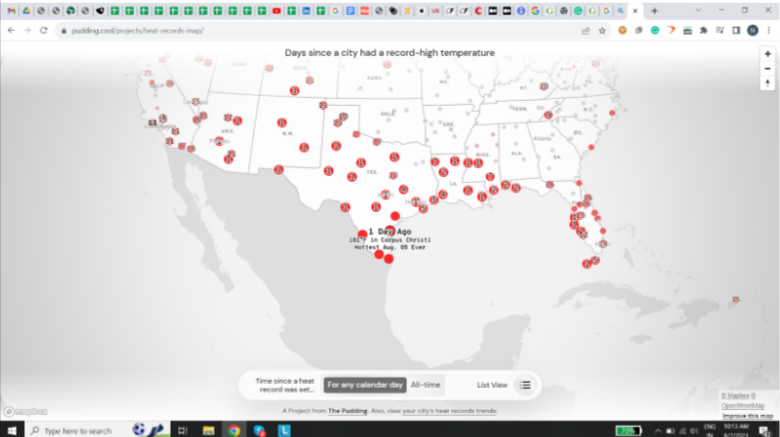
Task: Switch to the red UX tab
Action: point(435,10)
